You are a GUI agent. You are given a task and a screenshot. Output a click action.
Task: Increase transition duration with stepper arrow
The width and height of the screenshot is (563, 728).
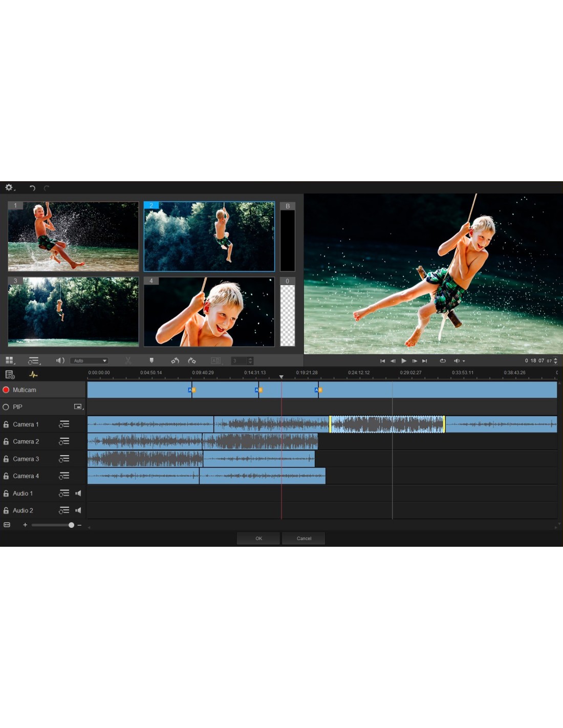(x=250, y=359)
